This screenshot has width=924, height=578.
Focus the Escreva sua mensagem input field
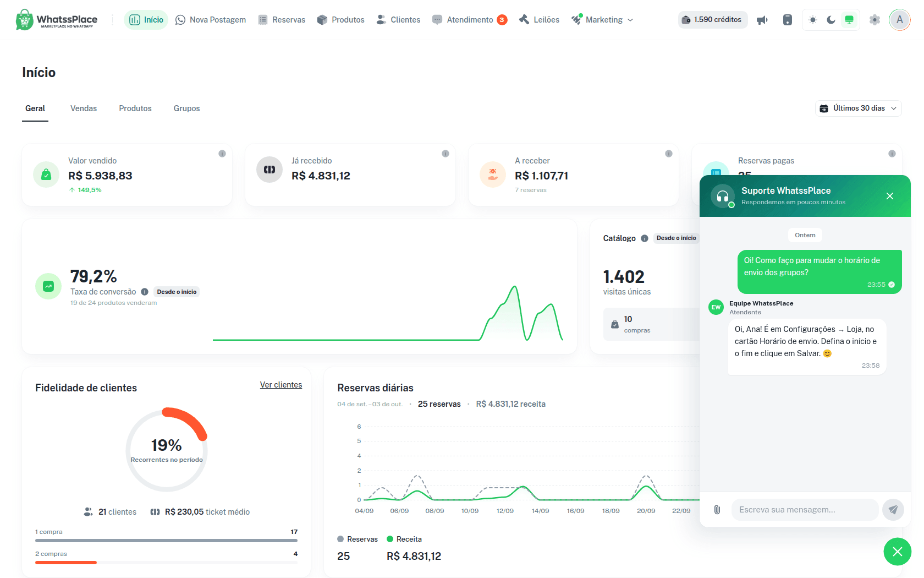pos(805,510)
